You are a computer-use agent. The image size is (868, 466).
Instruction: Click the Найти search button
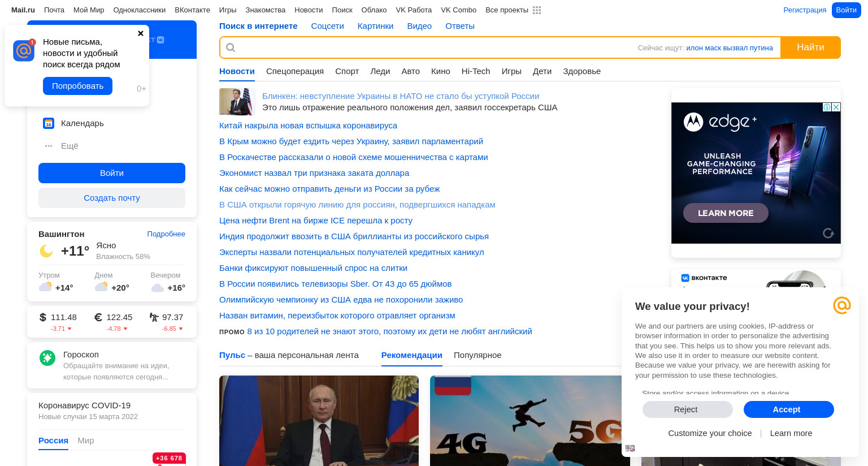[810, 48]
